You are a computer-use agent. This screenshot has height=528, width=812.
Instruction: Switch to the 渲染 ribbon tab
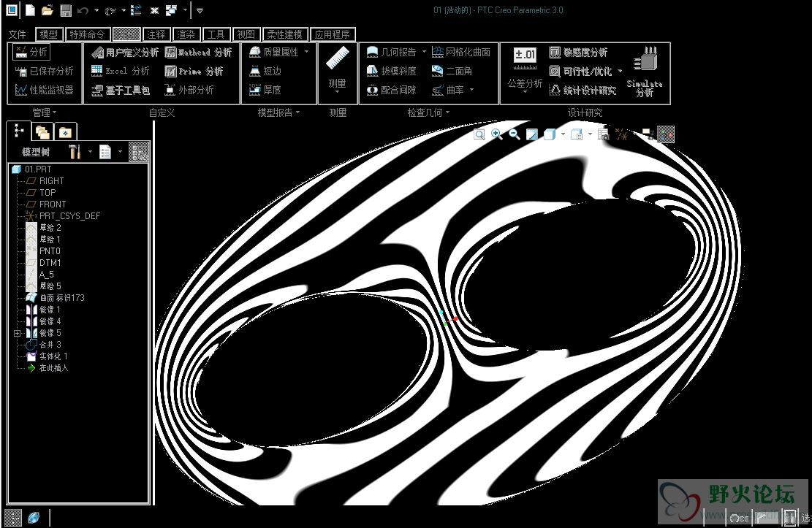click(186, 34)
